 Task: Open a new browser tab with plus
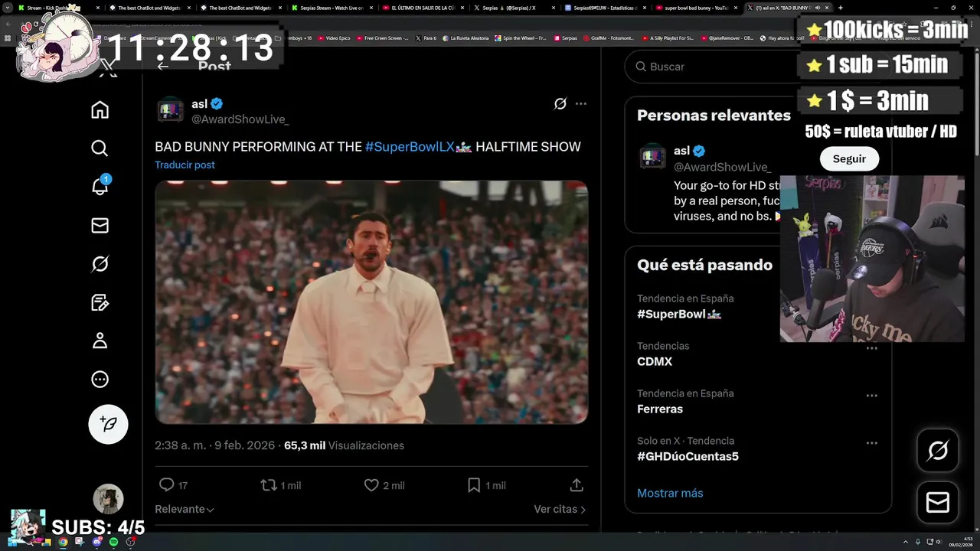pos(840,8)
